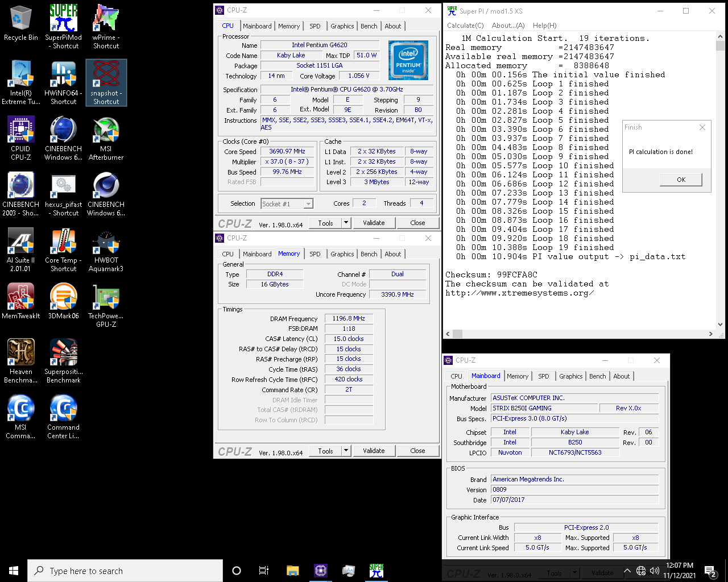
Task: Select MSI Command Center desktop icon
Action: (20, 417)
